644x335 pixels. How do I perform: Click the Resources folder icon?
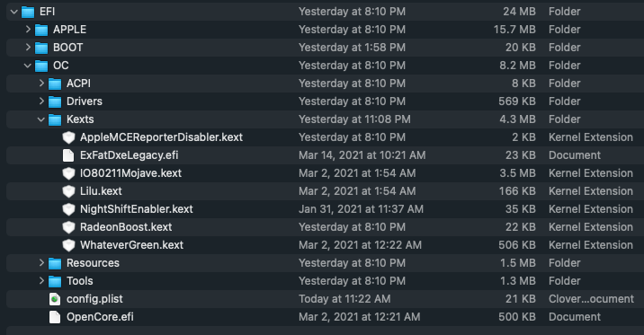pyautogui.click(x=55, y=263)
